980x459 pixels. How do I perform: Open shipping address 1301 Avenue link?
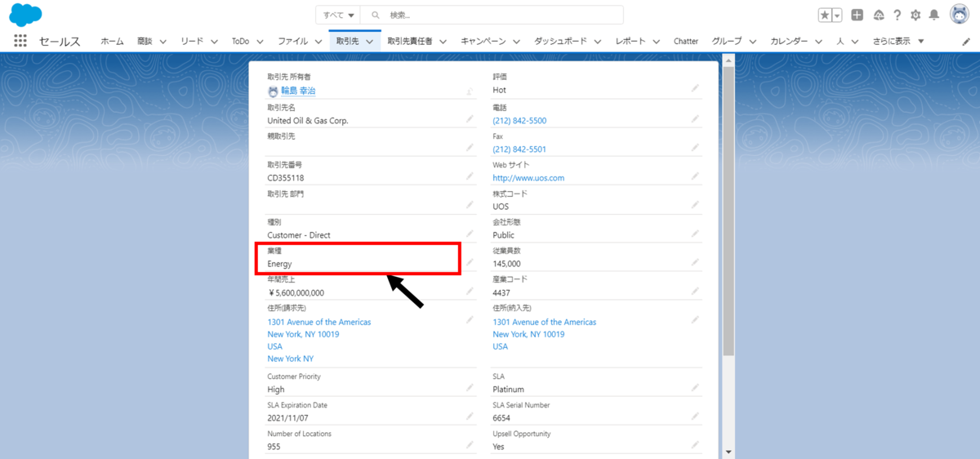pos(545,322)
